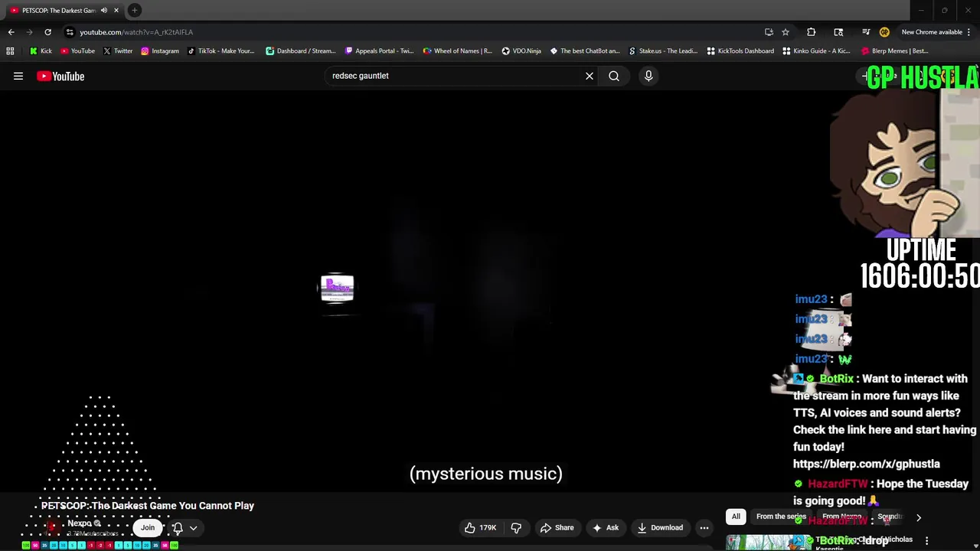980x551 pixels.
Task: Toggle the notification bell for Nexpo
Action: pos(178,527)
